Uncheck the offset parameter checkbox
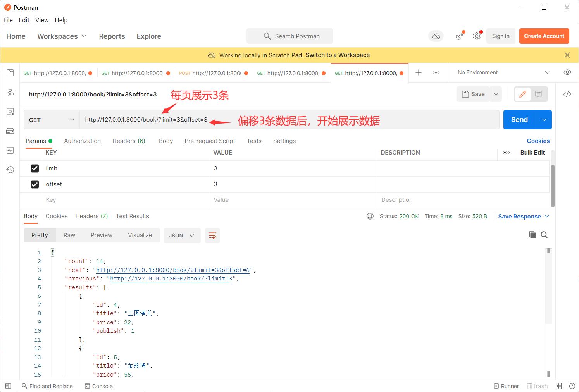Image resolution: width=579 pixels, height=392 pixels. pyautogui.click(x=35, y=184)
